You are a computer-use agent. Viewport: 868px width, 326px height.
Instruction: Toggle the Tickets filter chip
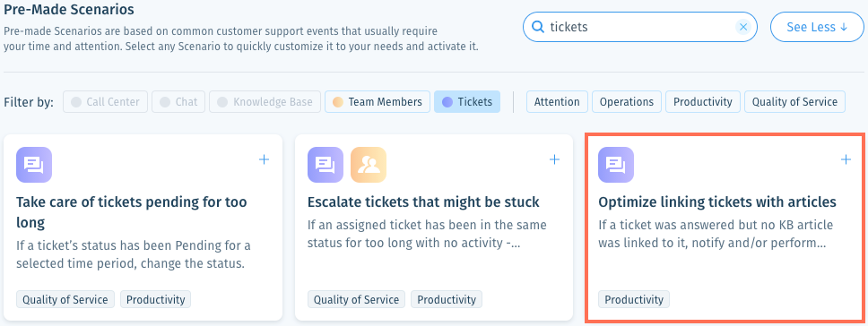[467, 102]
